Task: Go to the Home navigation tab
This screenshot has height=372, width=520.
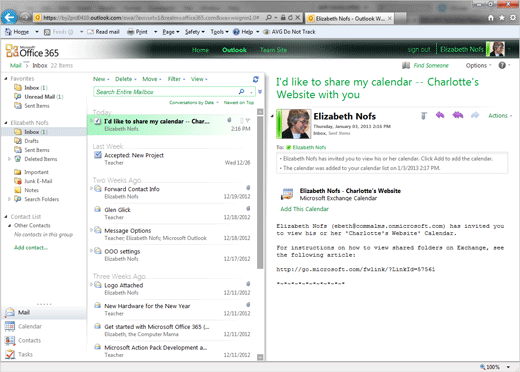Action: tap(200, 50)
